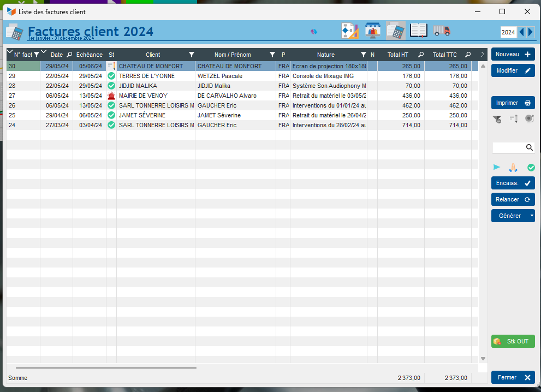Open the shop storefront icon in header
The height and width of the screenshot is (392, 541).
[x=373, y=31]
